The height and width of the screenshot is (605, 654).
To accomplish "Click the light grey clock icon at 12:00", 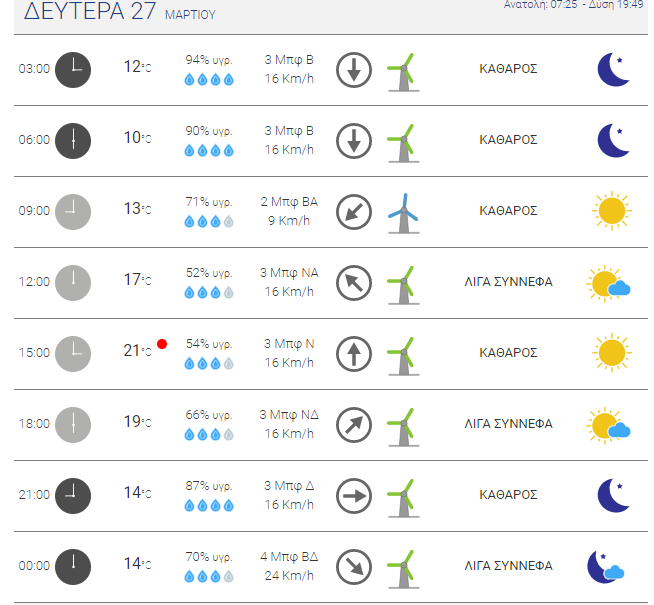I will tap(73, 283).
